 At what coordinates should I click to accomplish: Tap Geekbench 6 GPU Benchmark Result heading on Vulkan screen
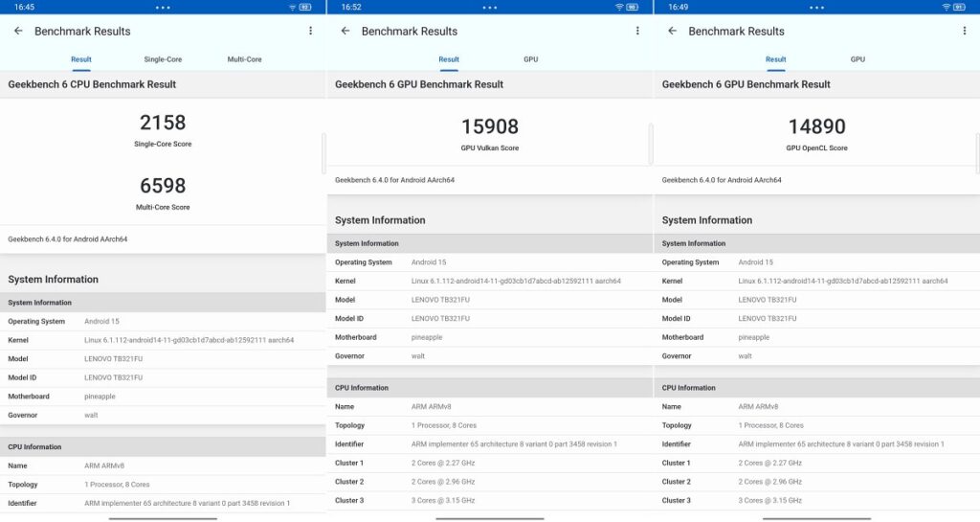click(x=419, y=84)
